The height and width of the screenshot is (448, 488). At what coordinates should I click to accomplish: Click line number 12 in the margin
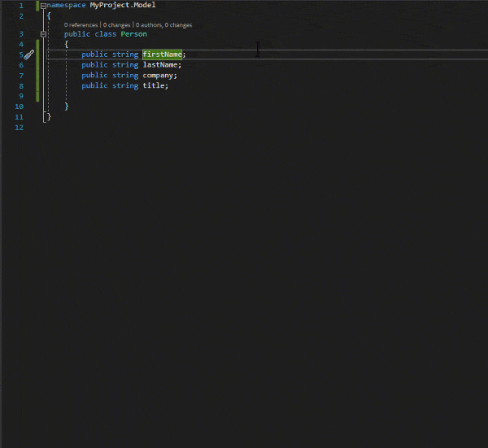click(20, 128)
